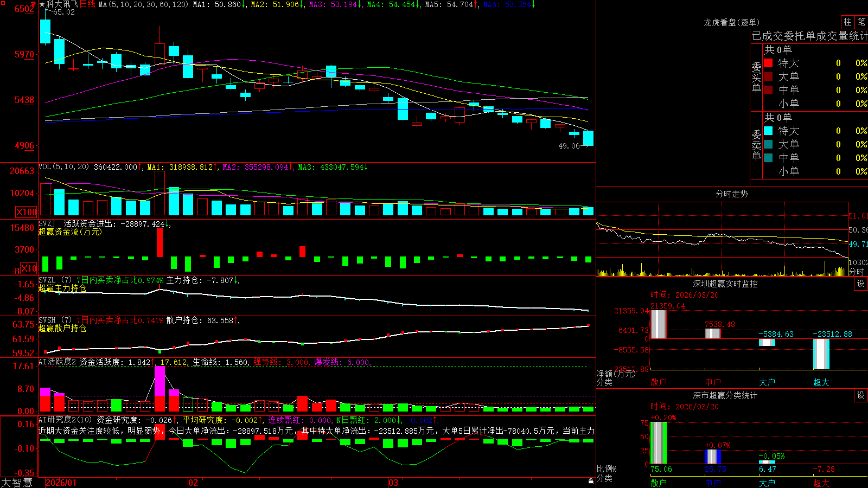The image size is (868, 488).
Task: Select the MA(5,10,20,30,60,120) indicator label
Action: (x=143, y=4)
